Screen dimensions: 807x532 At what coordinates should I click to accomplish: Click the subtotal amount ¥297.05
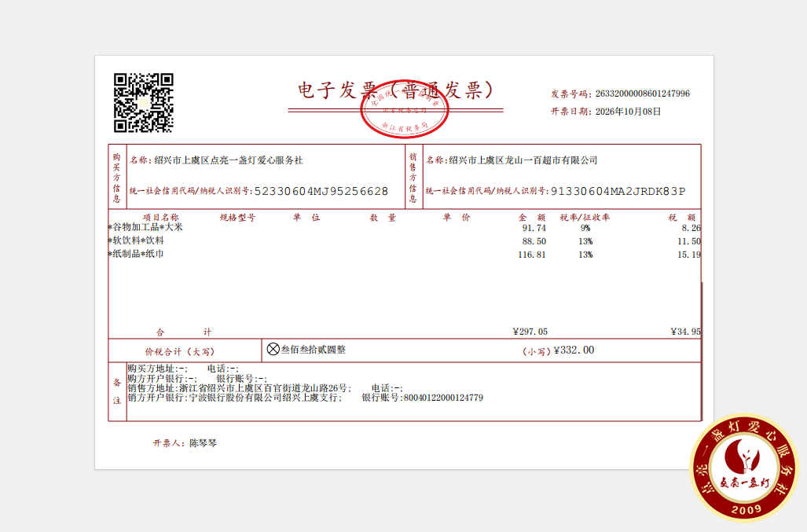[x=530, y=332]
